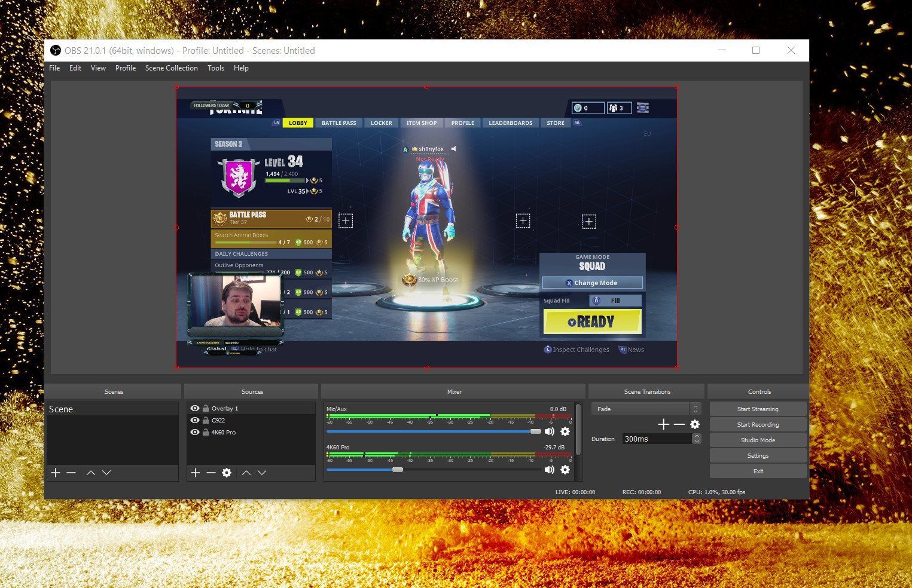Open source properties gear in Sources panel
Viewport: 912px width, 588px height.
pos(226,473)
